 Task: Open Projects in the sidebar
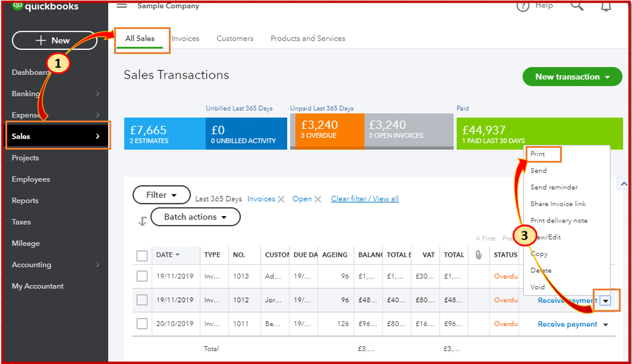25,158
